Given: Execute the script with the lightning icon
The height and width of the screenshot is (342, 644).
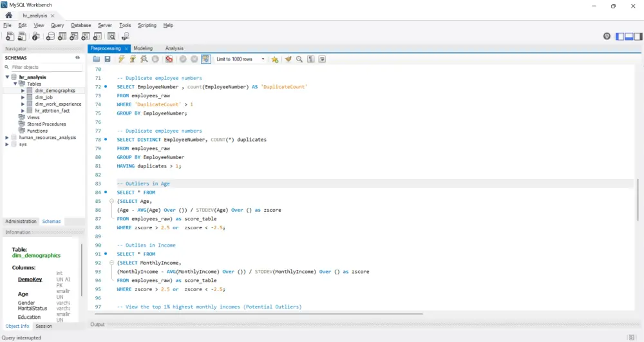Looking at the screenshot, I should point(121,59).
